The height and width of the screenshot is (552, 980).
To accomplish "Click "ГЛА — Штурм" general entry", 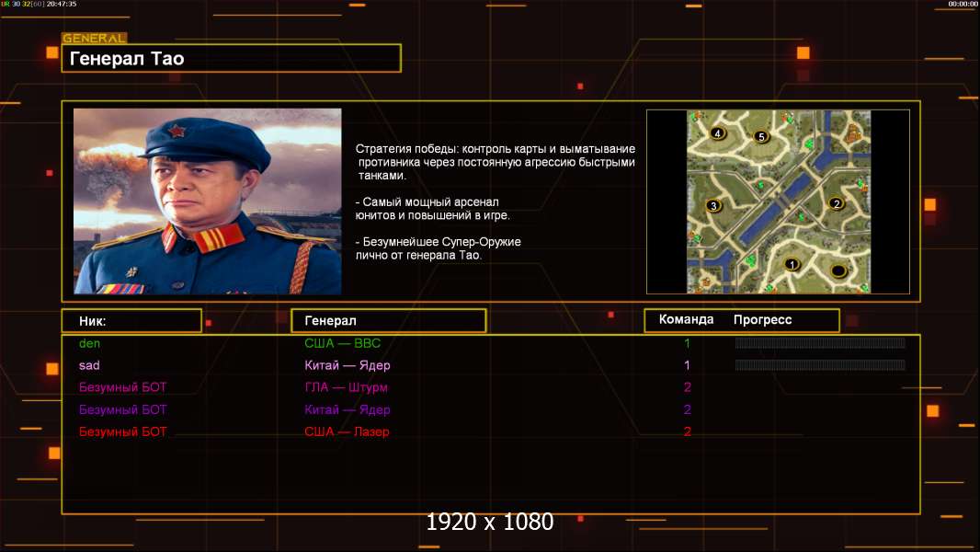I will (347, 387).
